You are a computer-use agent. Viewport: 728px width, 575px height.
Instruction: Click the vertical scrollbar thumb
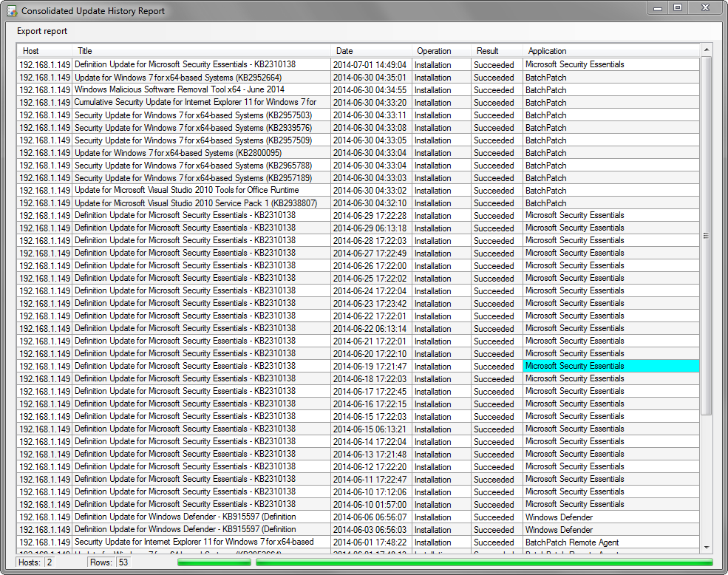706,236
